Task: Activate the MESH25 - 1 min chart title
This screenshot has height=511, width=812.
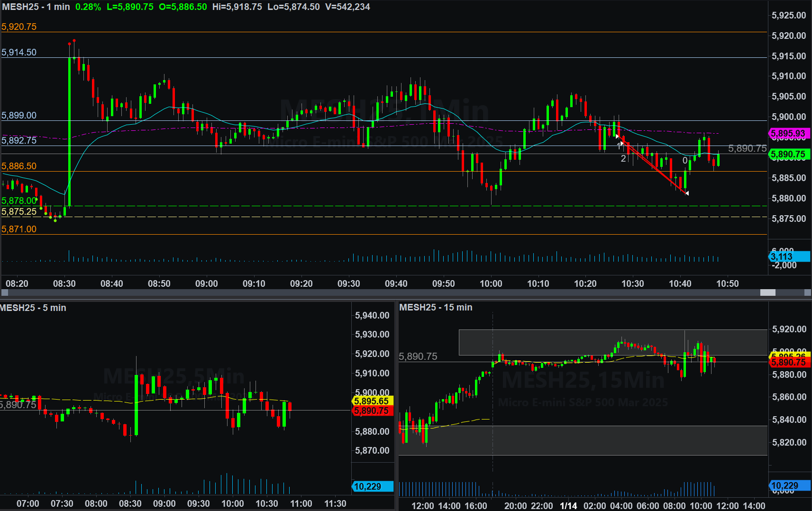Action: tap(36, 7)
